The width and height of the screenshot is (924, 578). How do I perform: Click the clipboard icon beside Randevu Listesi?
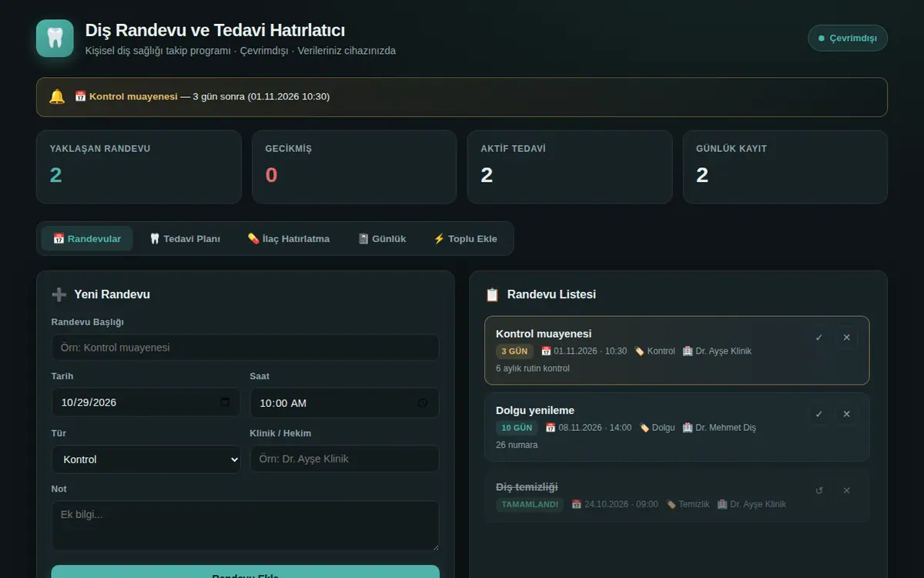coord(492,294)
